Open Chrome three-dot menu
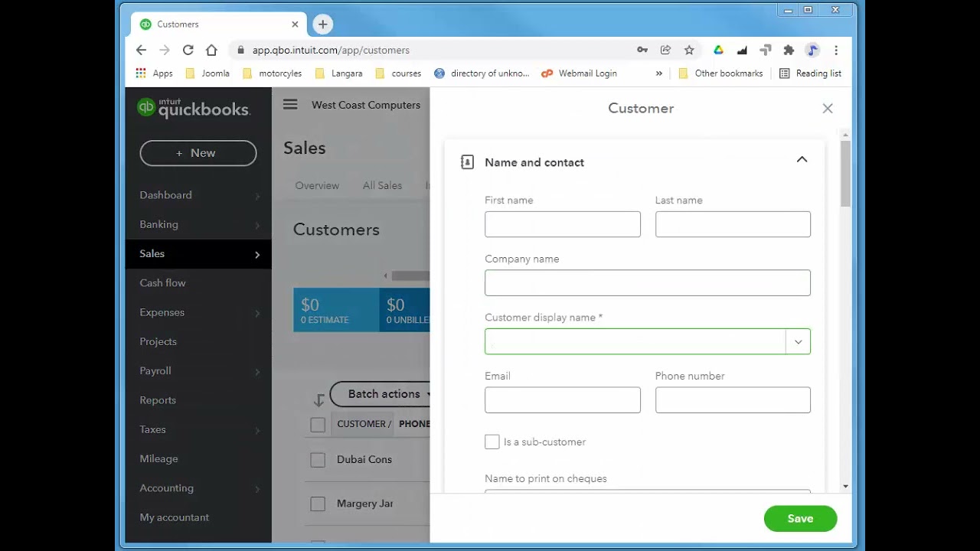980x551 pixels. [836, 50]
